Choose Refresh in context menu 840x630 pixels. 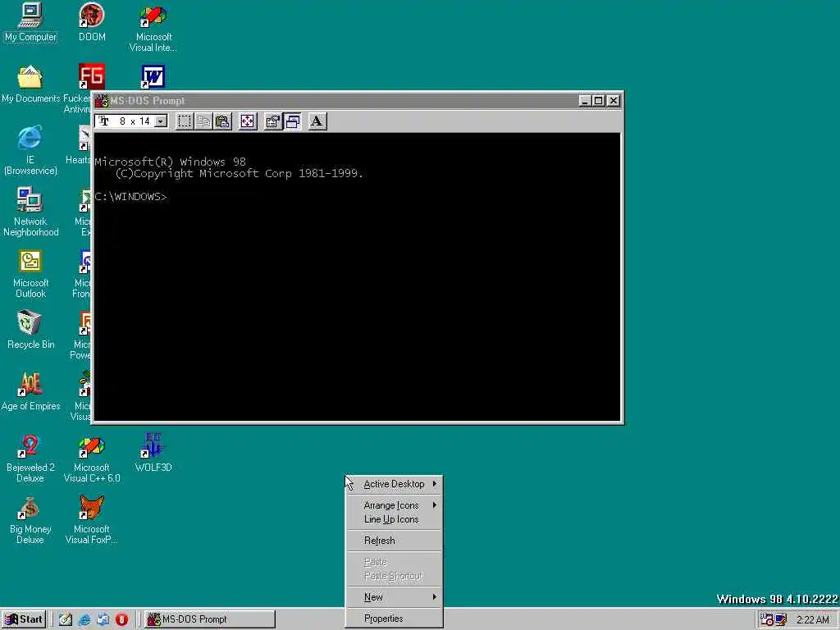point(395,541)
